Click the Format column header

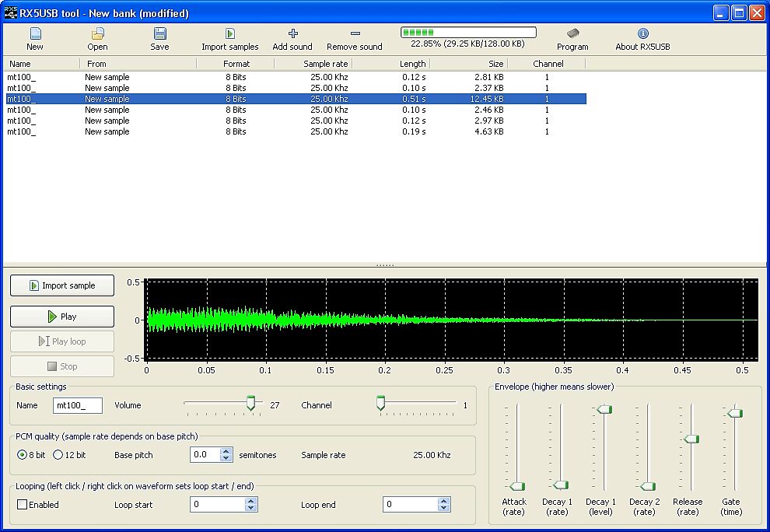(x=236, y=64)
